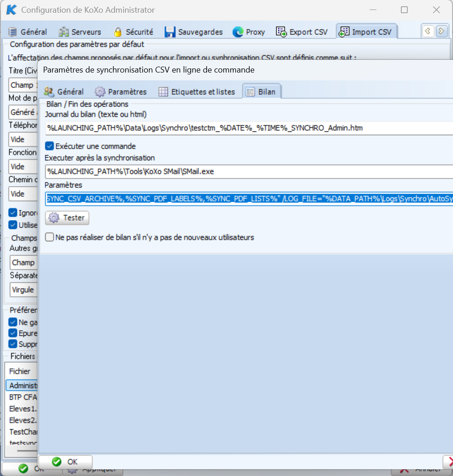
Task: Select the Eleves2. file row
Action: [22, 420]
